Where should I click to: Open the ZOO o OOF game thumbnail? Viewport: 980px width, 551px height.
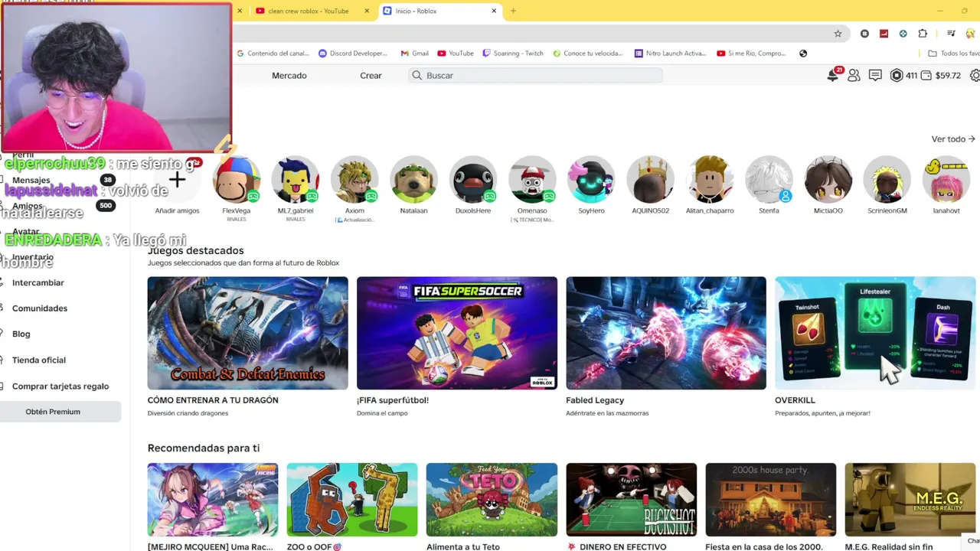(x=352, y=500)
